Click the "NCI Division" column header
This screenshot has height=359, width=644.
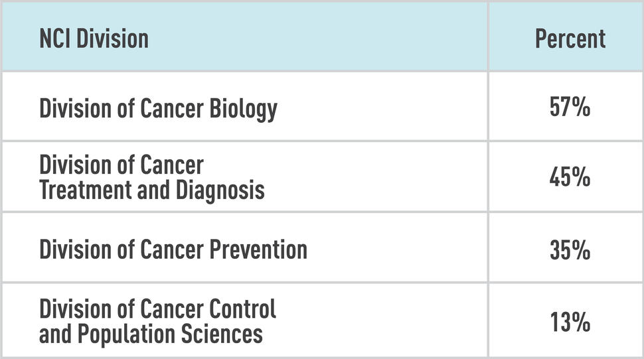[94, 38]
